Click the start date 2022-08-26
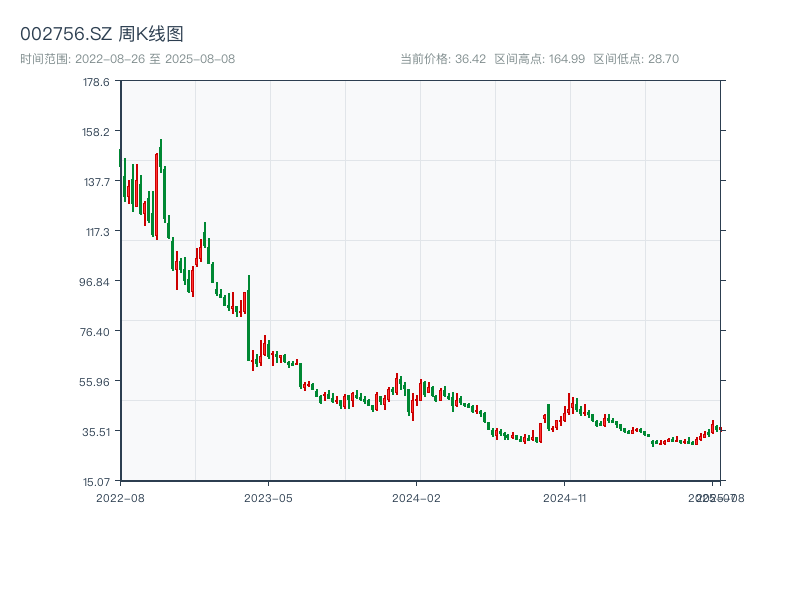The height and width of the screenshot is (600, 800). (x=108, y=58)
